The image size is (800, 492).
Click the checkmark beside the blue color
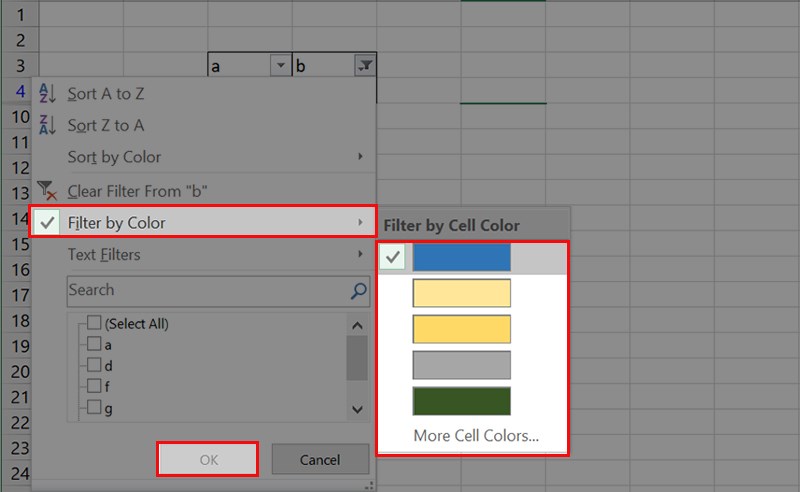point(392,257)
